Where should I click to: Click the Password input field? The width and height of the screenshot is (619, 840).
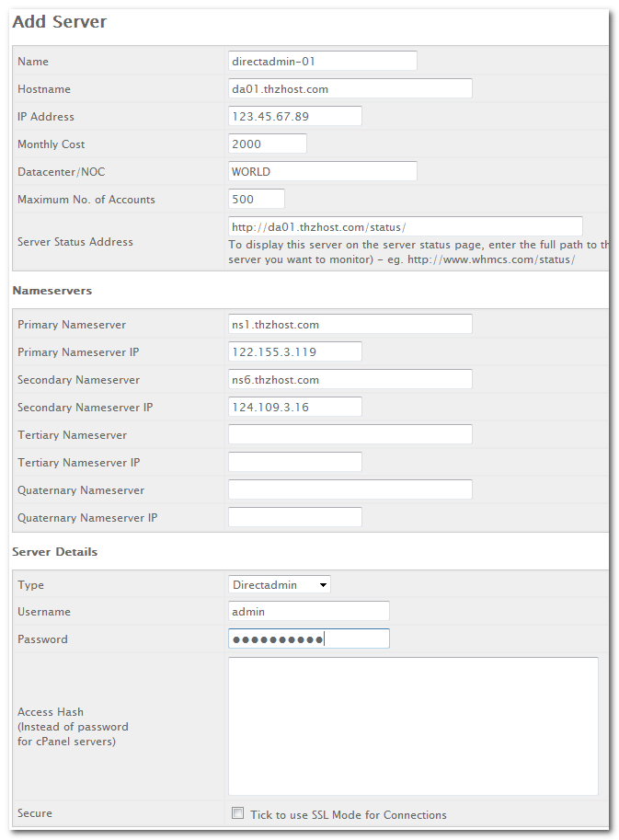pyautogui.click(x=308, y=639)
